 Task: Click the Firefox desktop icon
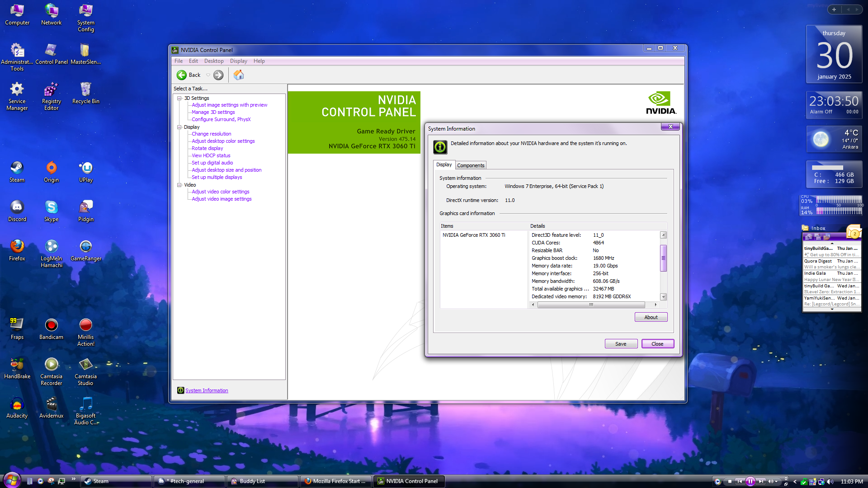click(x=17, y=251)
